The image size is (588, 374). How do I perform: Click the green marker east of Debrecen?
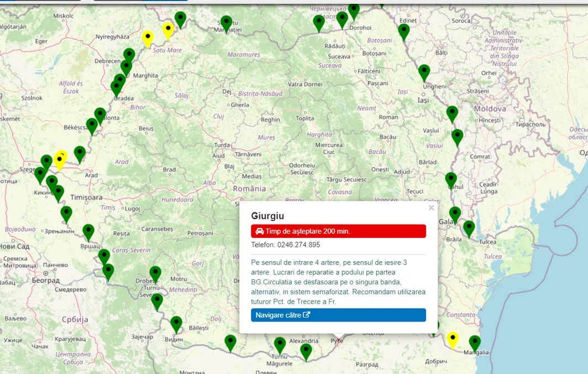129,57
